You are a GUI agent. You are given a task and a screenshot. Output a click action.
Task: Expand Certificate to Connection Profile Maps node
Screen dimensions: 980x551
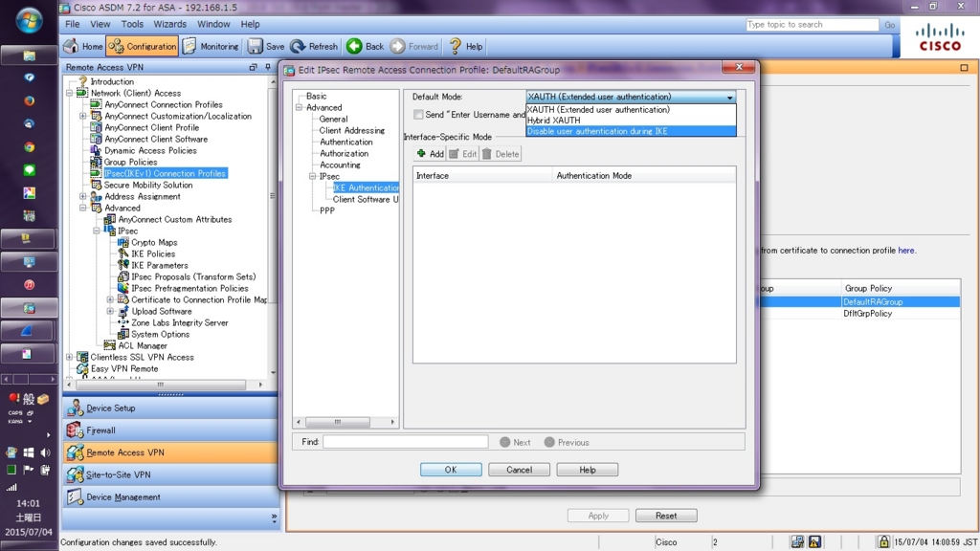coord(111,299)
